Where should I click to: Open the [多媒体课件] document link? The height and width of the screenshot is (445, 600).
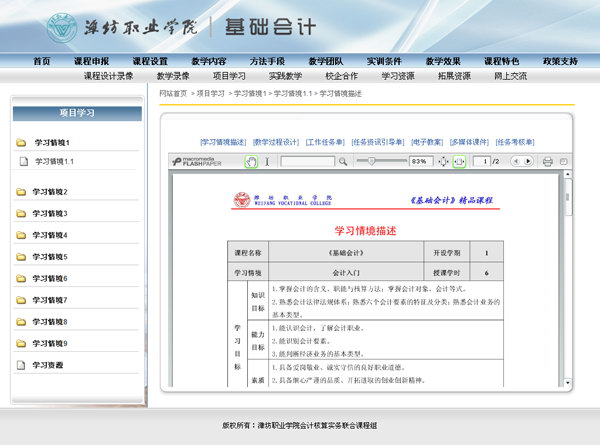(x=470, y=142)
